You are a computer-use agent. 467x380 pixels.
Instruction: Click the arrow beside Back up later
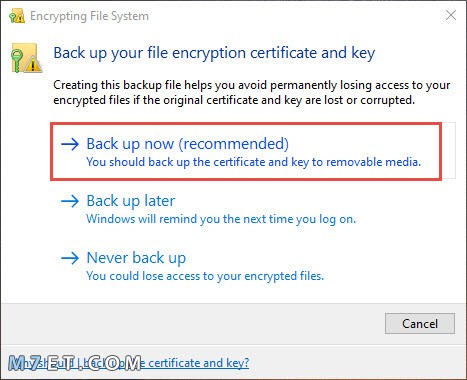point(70,201)
